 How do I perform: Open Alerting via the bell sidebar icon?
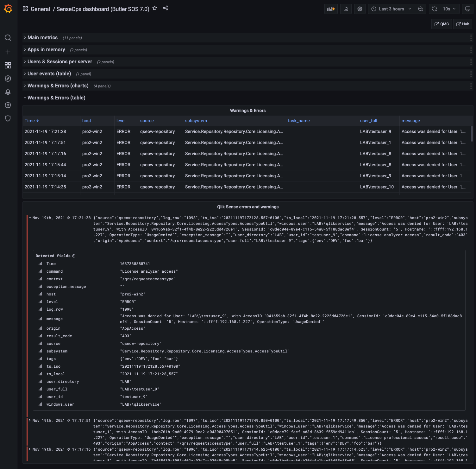[8, 92]
